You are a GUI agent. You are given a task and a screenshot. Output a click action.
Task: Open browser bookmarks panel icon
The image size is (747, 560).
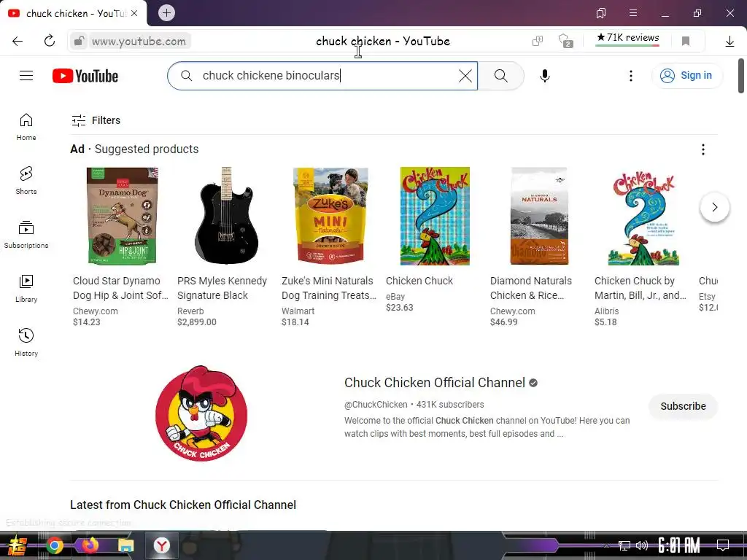coord(601,13)
